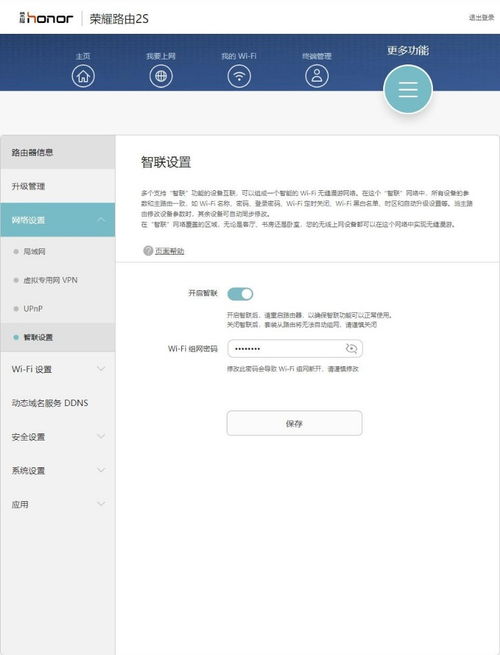Click the 退出登录 logout link
Screen dimensions: 500x655
481,18
